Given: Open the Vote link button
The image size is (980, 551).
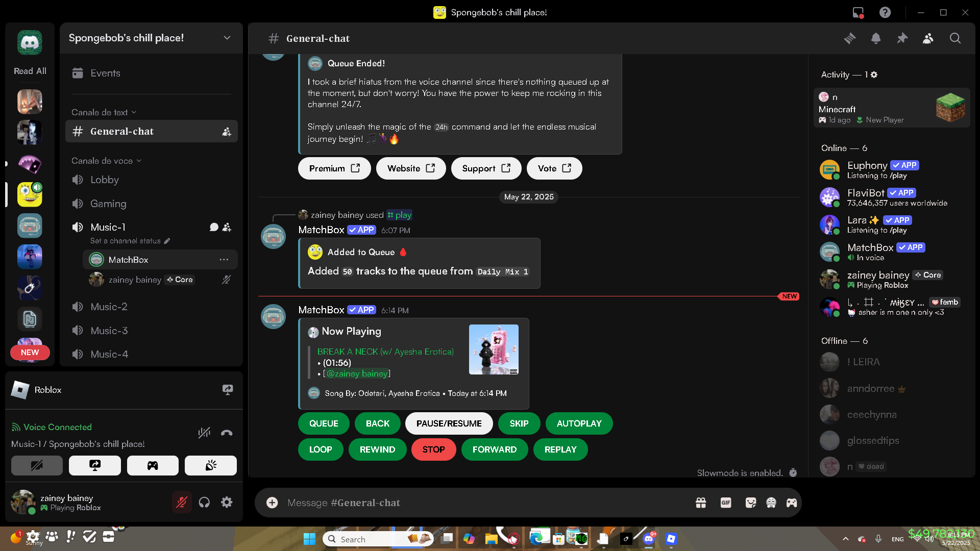Looking at the screenshot, I should 554,168.
